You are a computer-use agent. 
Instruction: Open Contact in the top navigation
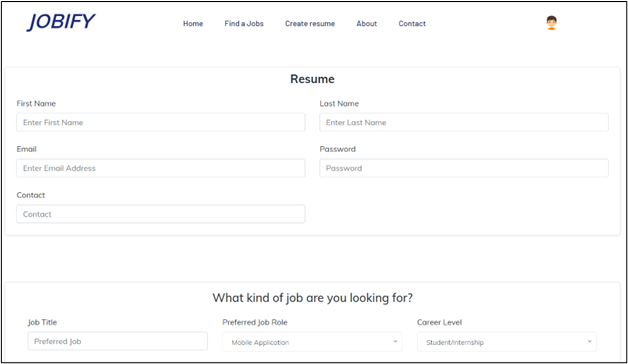click(x=412, y=24)
